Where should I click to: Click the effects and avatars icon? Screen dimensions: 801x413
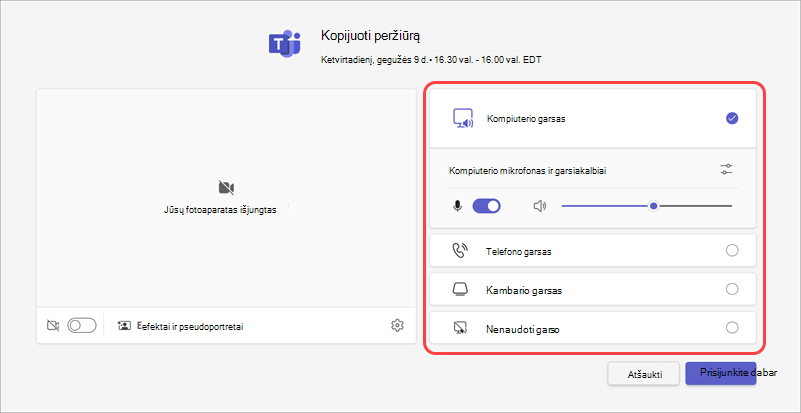tap(125, 326)
